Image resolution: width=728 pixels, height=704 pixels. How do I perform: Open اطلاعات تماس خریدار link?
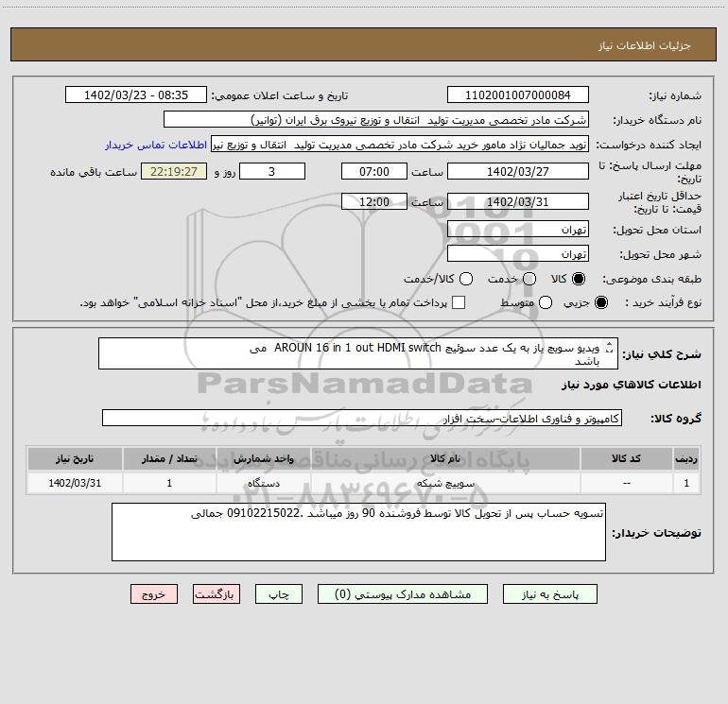(x=156, y=145)
